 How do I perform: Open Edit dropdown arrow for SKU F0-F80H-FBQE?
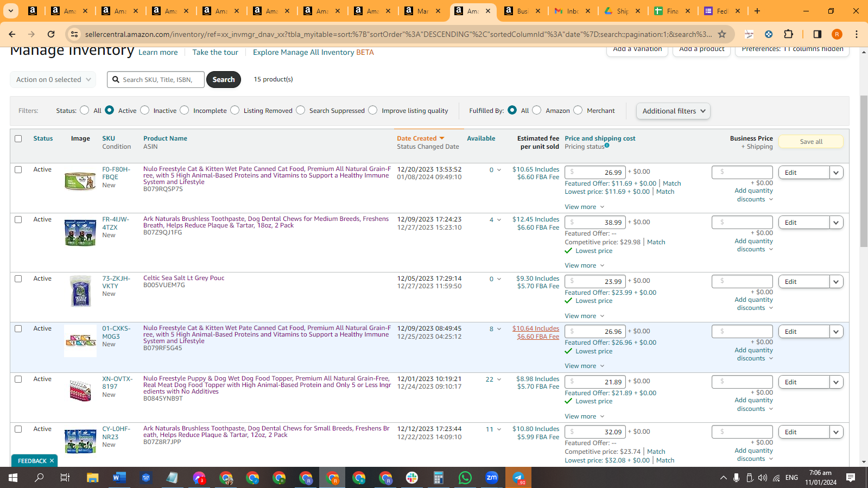tap(836, 173)
